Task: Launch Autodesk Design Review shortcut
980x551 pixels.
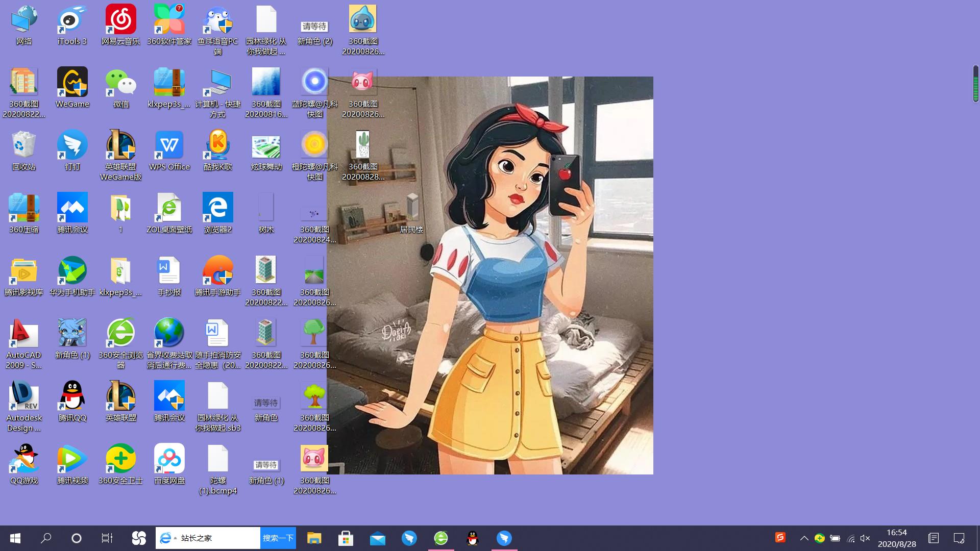Action: (x=24, y=407)
